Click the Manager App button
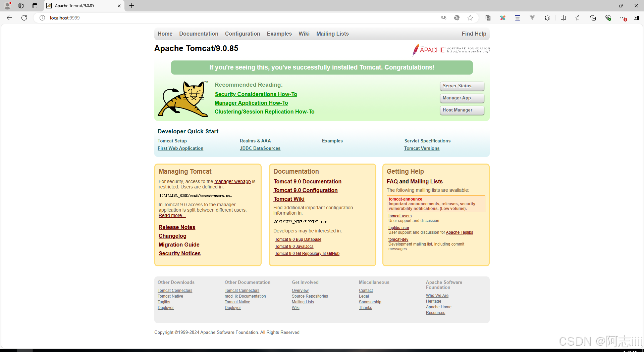644x352 pixels. (462, 98)
